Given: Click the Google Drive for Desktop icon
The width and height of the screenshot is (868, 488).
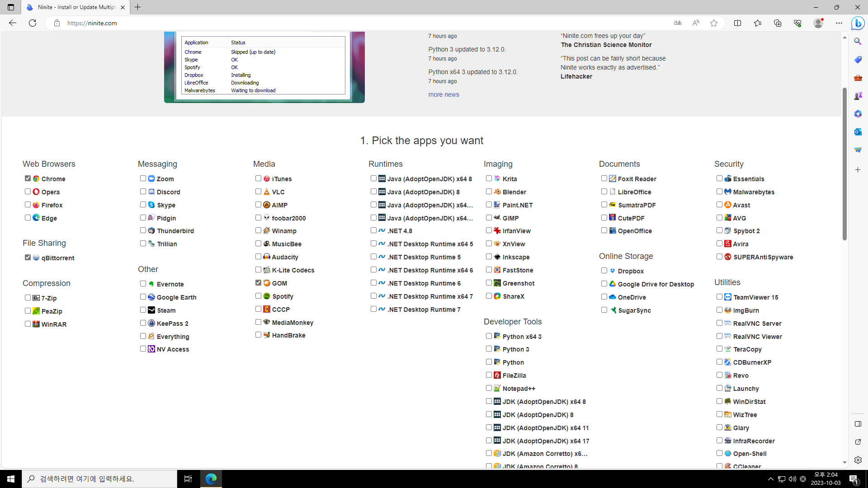Looking at the screenshot, I should 613,284.
